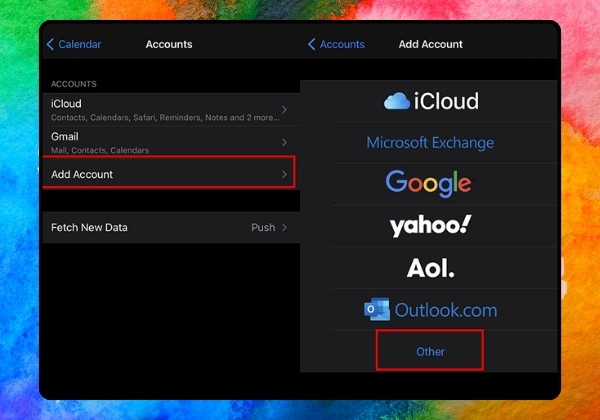Click the chevron beside Push
The image size is (600, 420).
click(284, 227)
